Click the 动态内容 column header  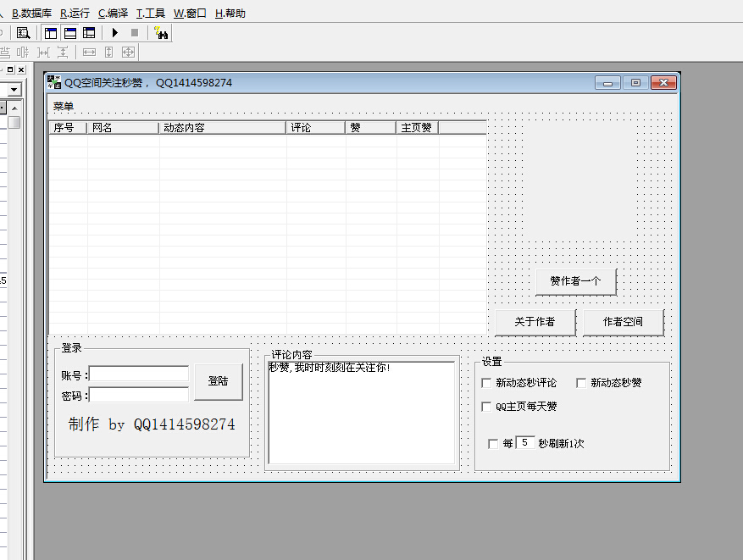[x=223, y=128]
